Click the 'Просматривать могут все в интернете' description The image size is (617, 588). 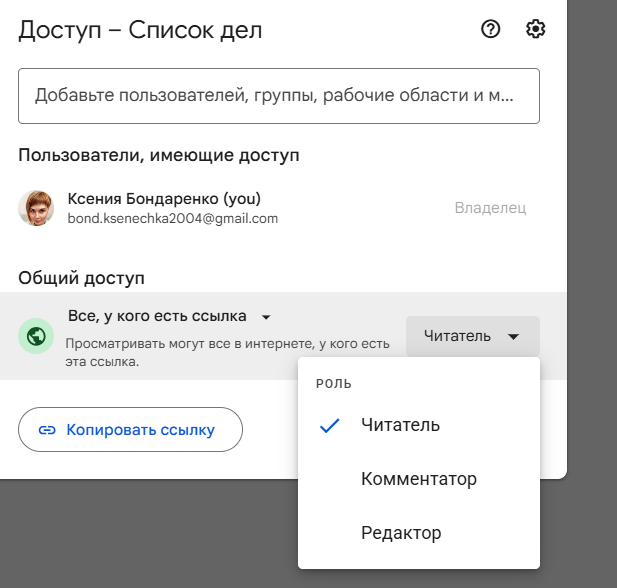[x=227, y=353]
